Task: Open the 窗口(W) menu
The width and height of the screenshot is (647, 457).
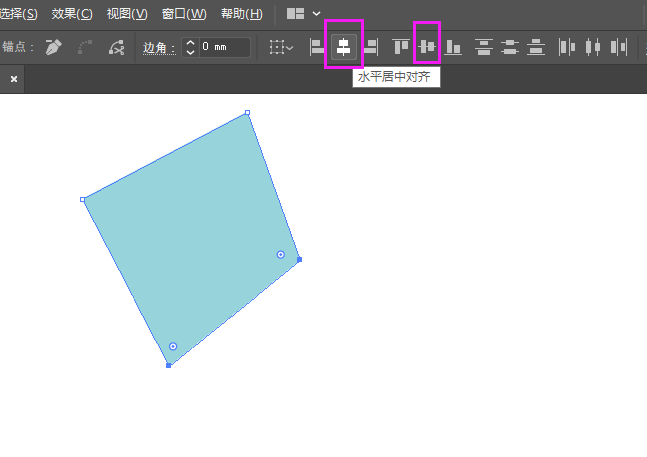Action: [184, 14]
